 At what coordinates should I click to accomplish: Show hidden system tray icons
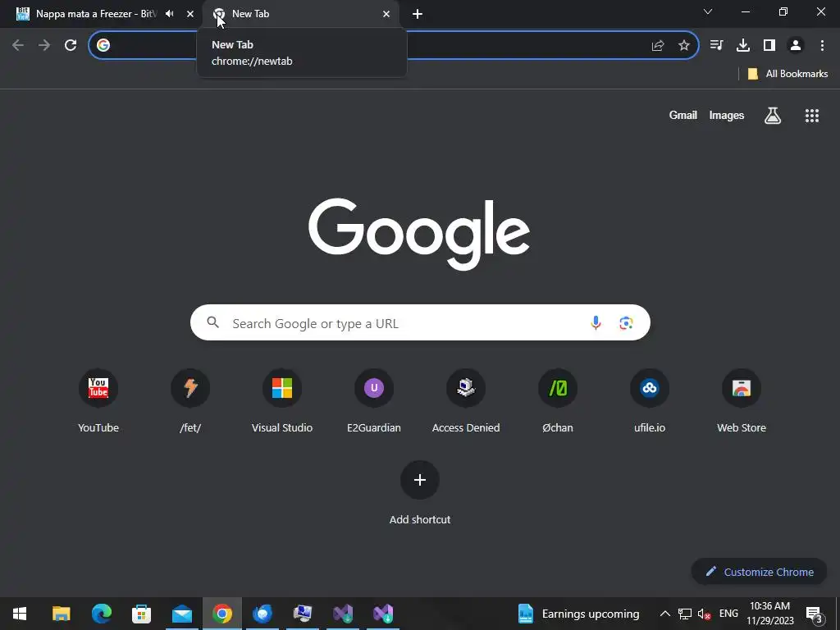click(664, 614)
